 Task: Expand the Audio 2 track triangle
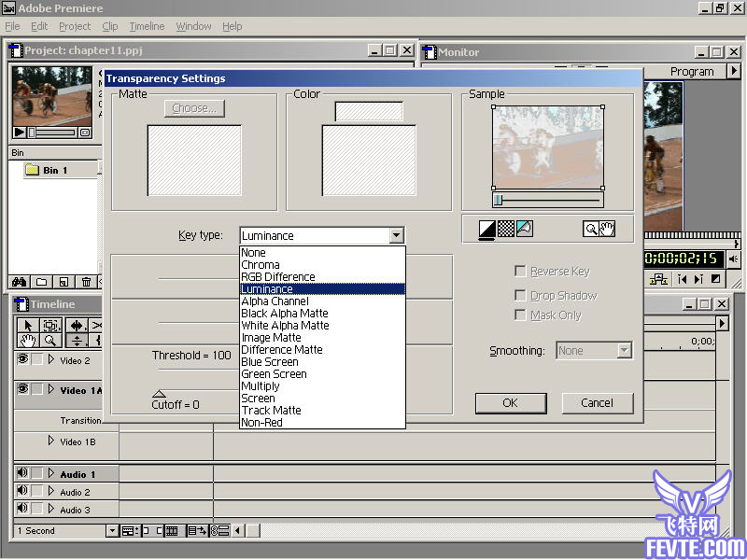(x=51, y=491)
